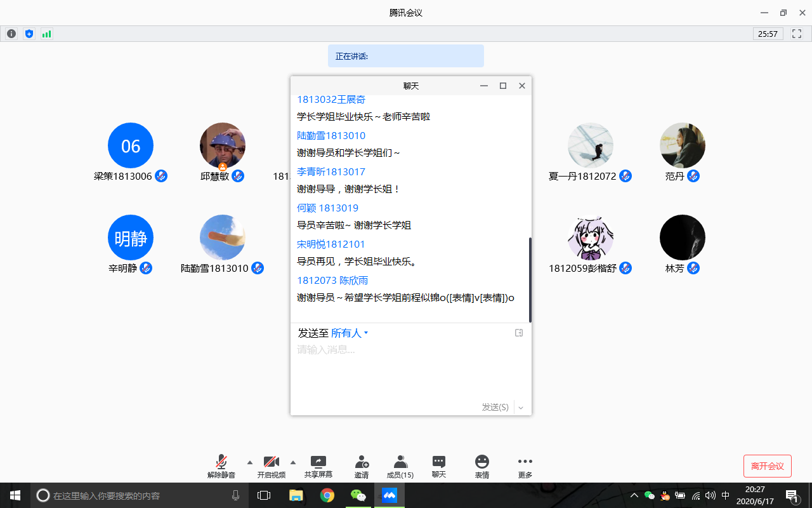Open the 表情 emoji reactions
Viewport: 812px width, 508px height.
(x=482, y=467)
